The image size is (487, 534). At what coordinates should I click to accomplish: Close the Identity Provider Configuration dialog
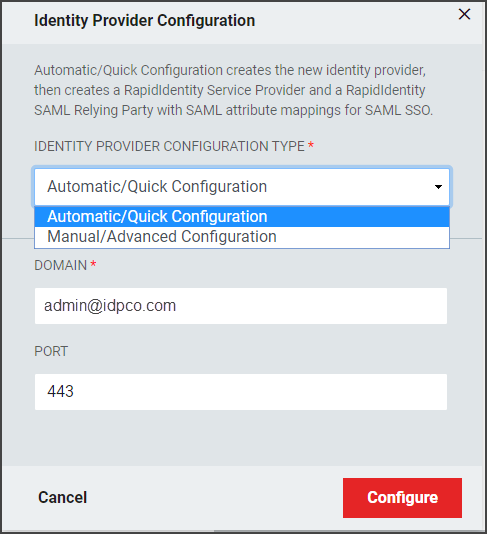[x=464, y=14]
